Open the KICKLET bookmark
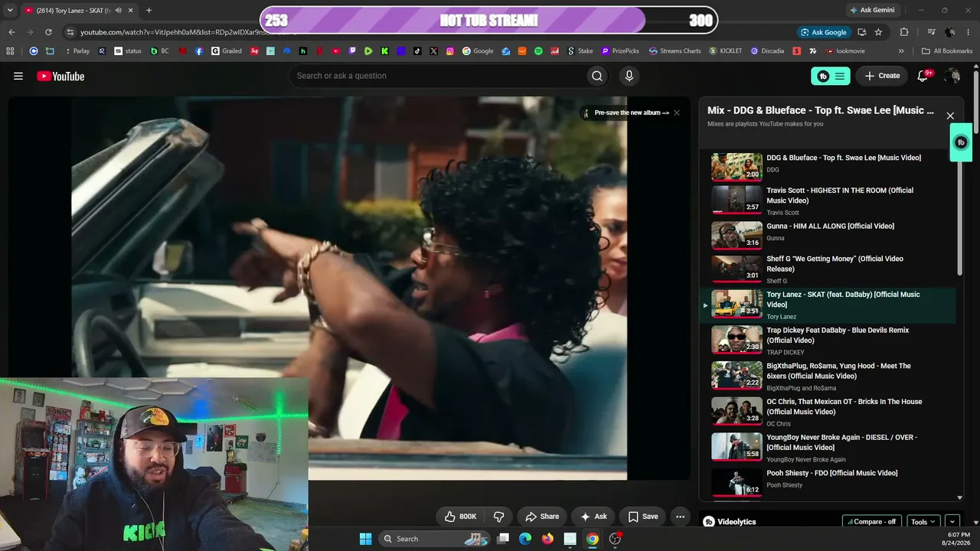The height and width of the screenshot is (551, 980). (726, 51)
